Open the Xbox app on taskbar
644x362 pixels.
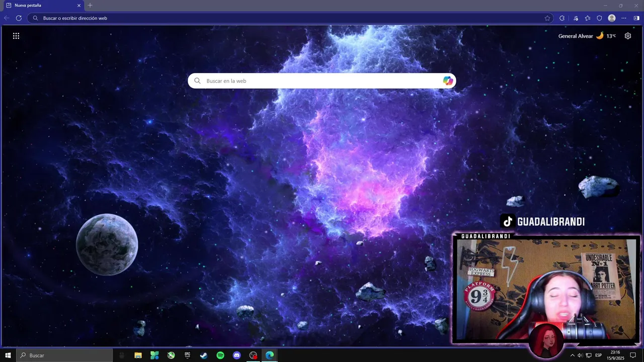point(171,355)
